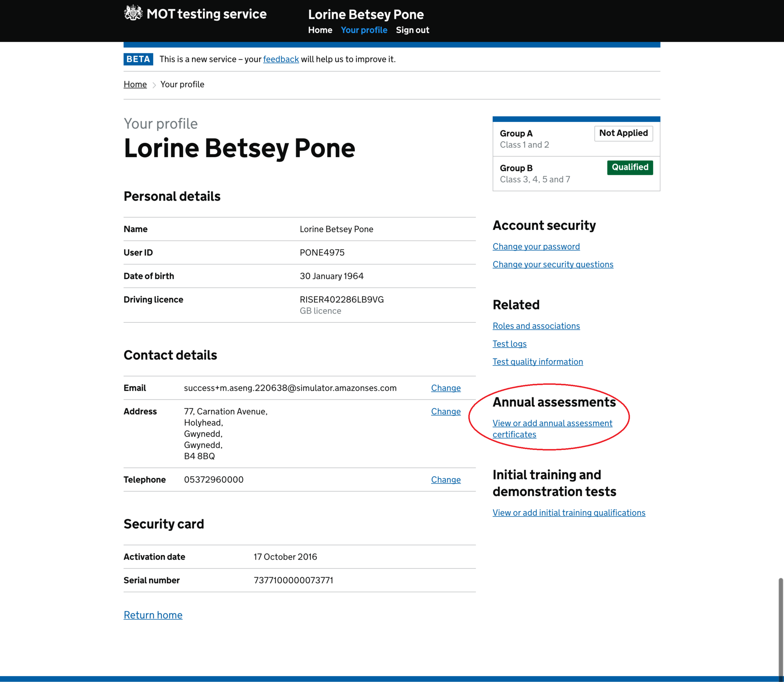The height and width of the screenshot is (682, 784).
Task: Click the Qualified status badge for Group B
Action: 630,167
